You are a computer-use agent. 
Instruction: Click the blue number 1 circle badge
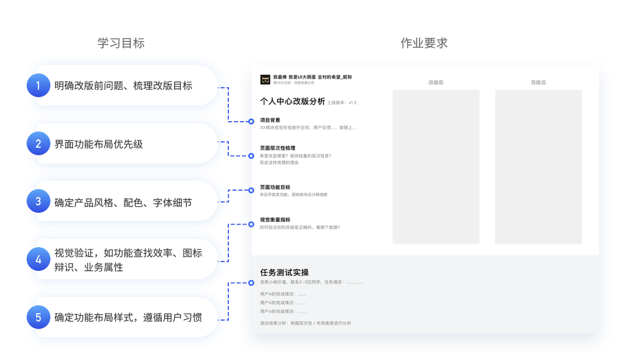tap(38, 85)
